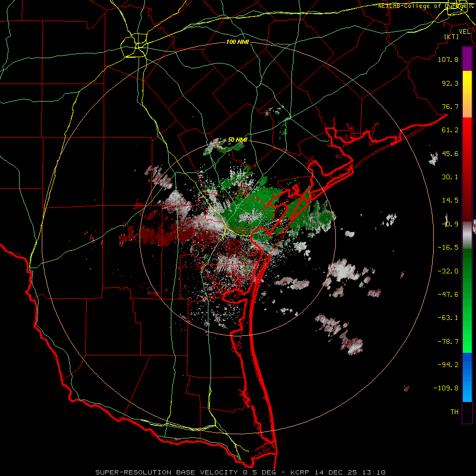Click the "-94.2" scale value
This screenshot has width=476, height=476.
[x=448, y=365]
